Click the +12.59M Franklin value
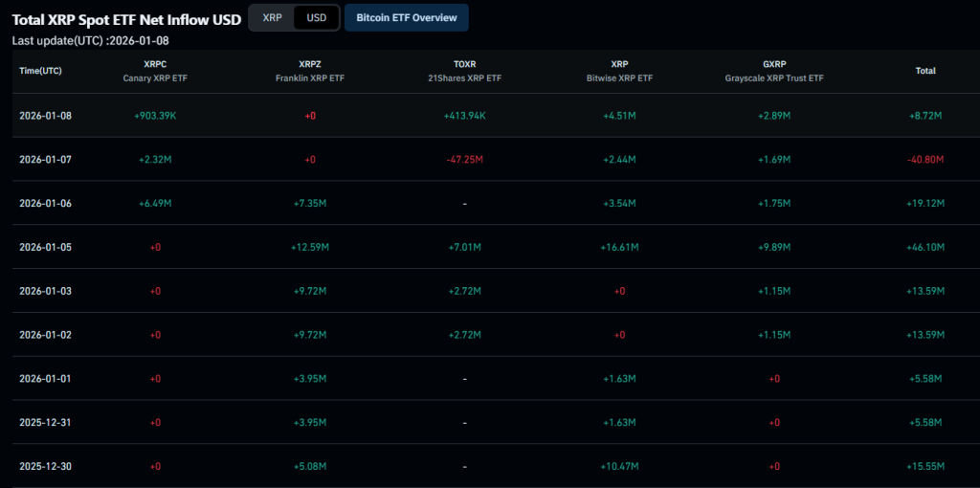980x488 pixels. 310,247
